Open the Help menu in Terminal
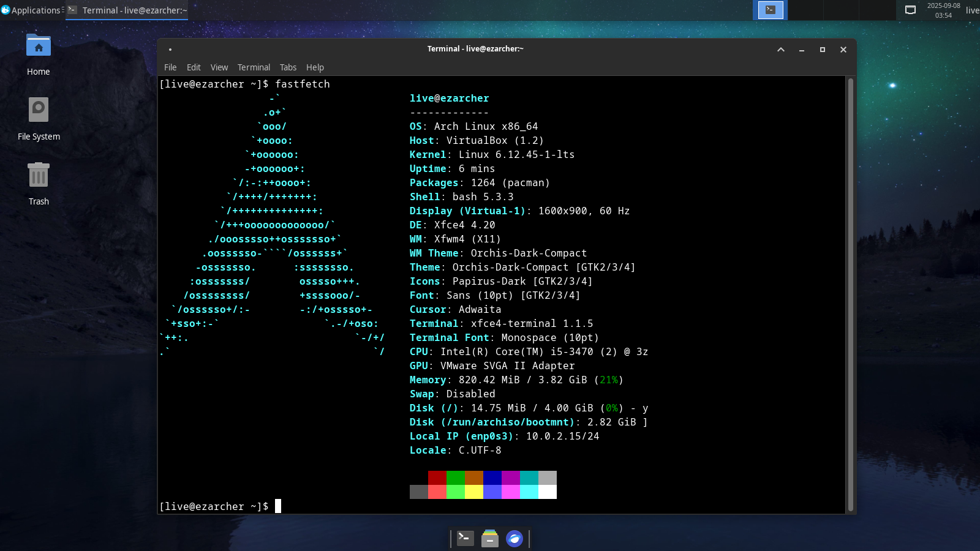This screenshot has height=551, width=980. click(x=315, y=67)
